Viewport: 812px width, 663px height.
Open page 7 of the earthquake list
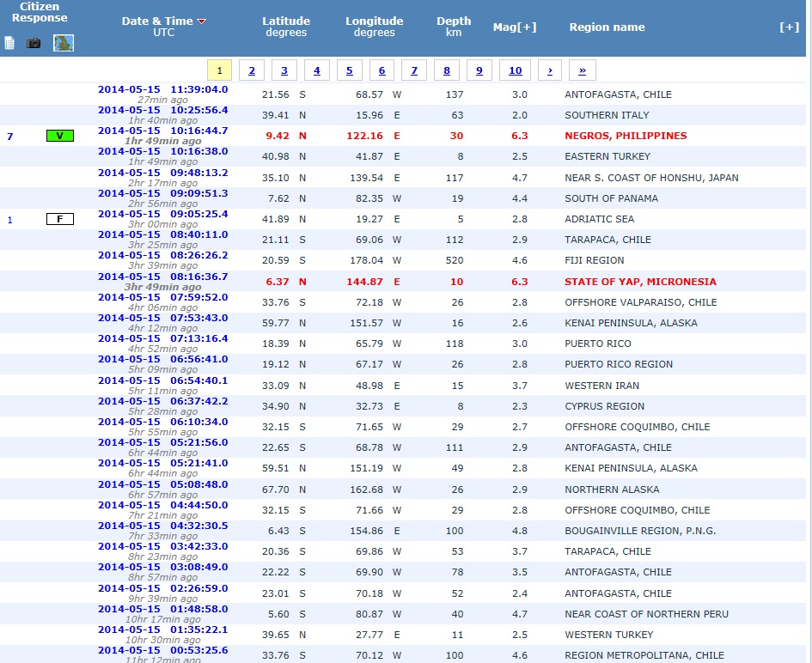click(414, 70)
